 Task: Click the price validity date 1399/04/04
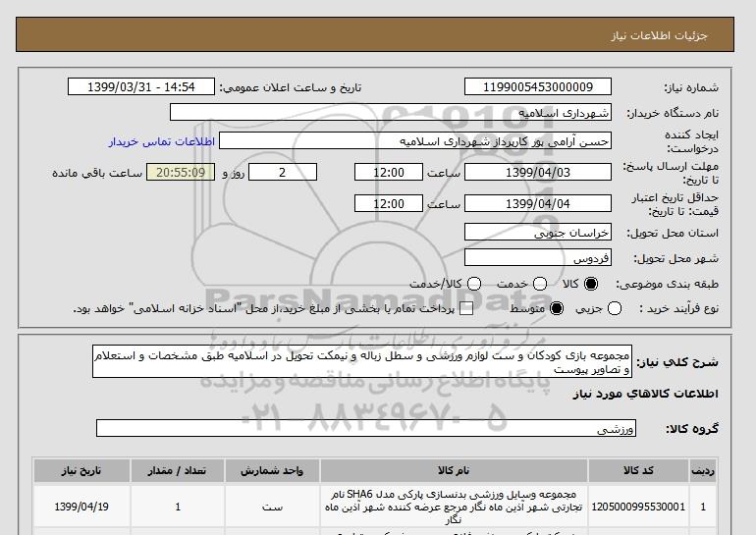click(538, 203)
